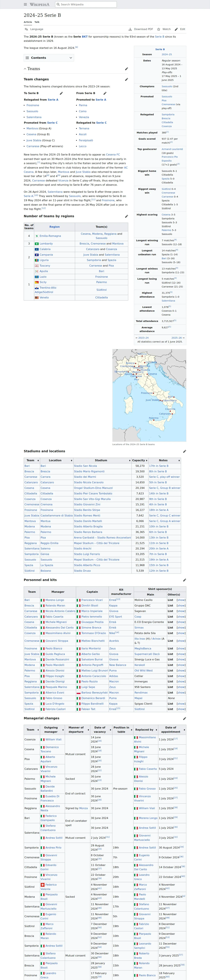210x980 pixels.
Task: Show Bari other shirt sponsors list
Action: coord(181,600)
